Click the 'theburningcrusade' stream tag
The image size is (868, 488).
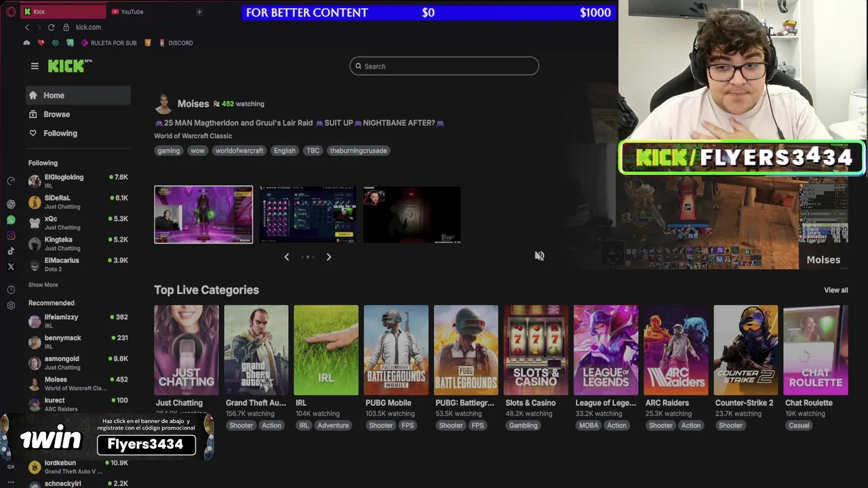pyautogui.click(x=359, y=150)
